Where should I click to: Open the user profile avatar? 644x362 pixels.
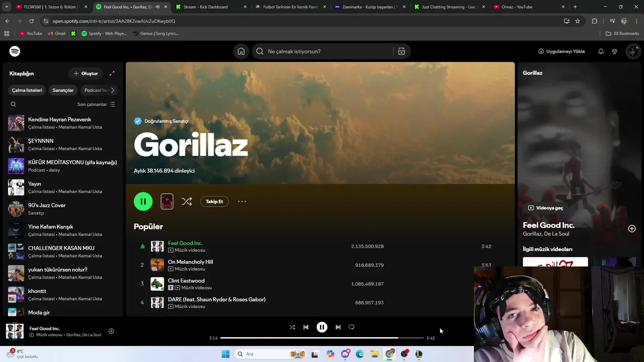coord(632,51)
